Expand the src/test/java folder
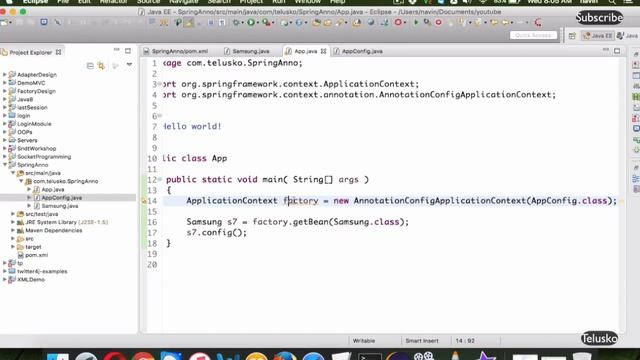Image resolution: width=640 pixels, height=360 pixels. 13,214
